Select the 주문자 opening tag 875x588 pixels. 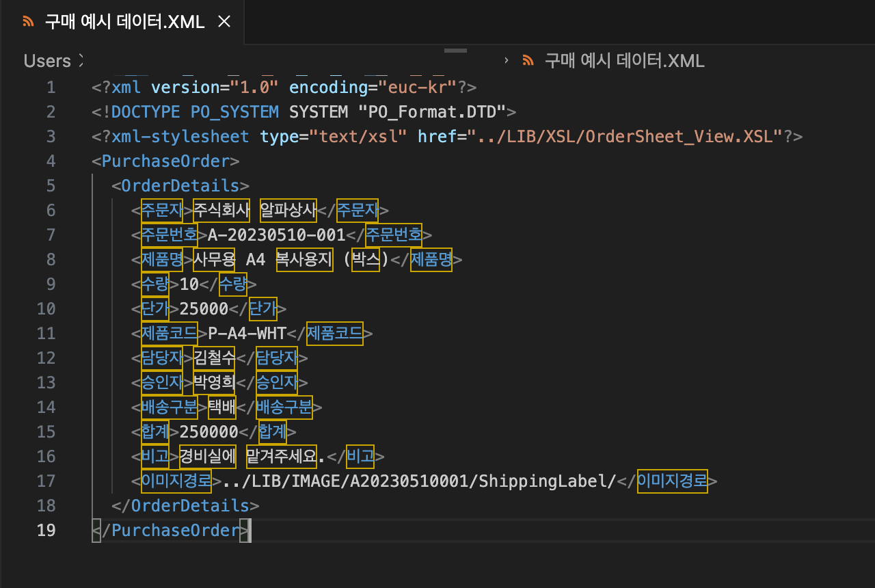(161, 210)
